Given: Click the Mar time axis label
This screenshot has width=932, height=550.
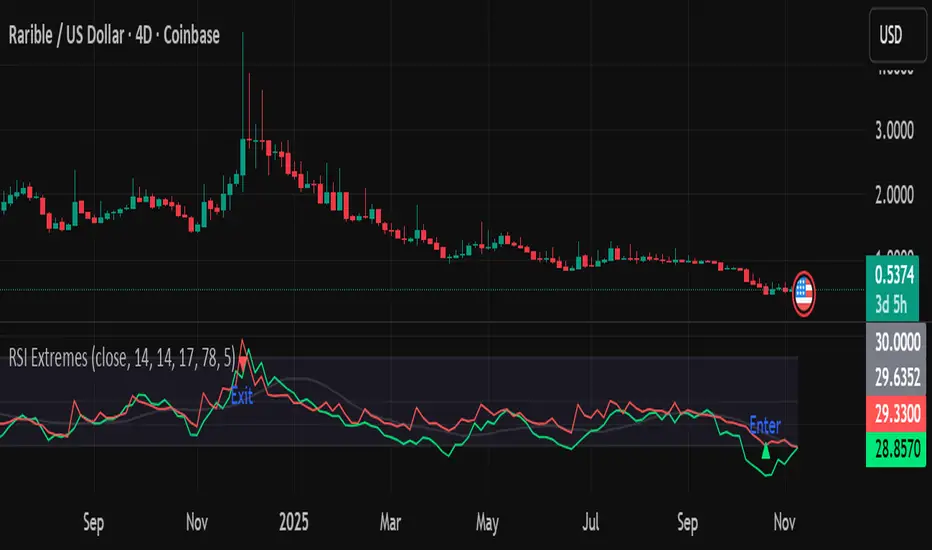Looking at the screenshot, I should [x=391, y=522].
